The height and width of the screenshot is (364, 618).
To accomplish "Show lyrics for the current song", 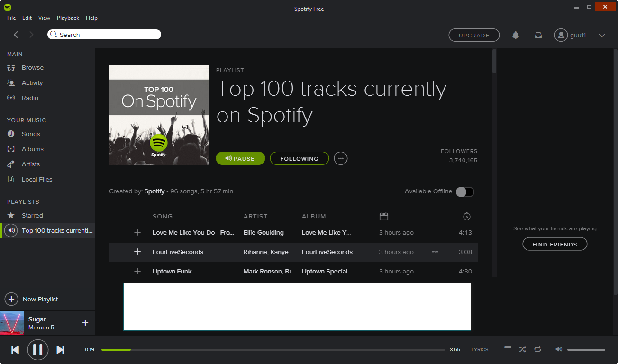I will [480, 350].
